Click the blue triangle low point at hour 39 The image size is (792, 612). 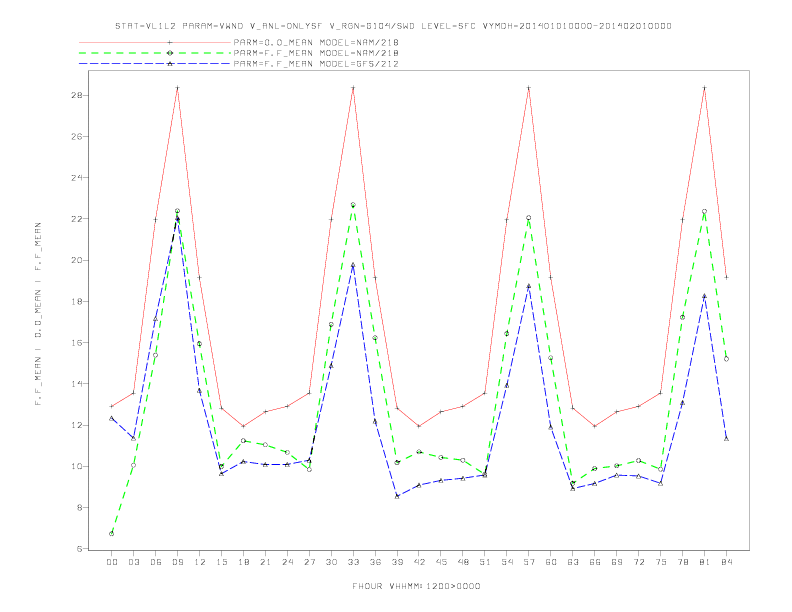tap(397, 496)
